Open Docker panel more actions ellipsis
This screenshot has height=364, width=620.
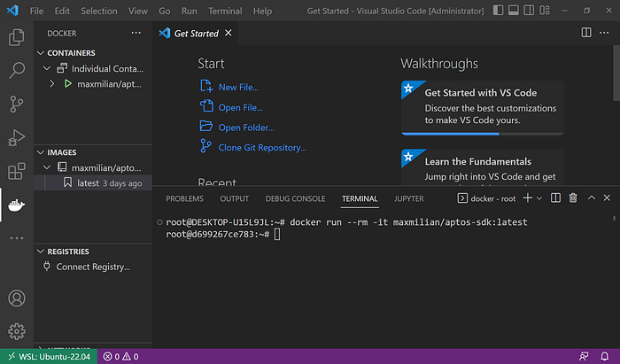coord(136,33)
